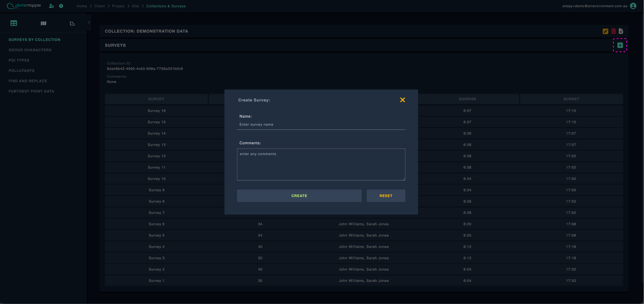Viewport: 644px width, 304px height.
Task: Open POI Types in sidebar
Action: click(19, 60)
